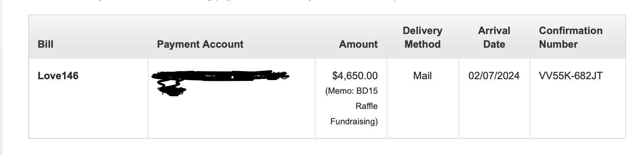Select the Confirmation Number column header

pos(571,37)
